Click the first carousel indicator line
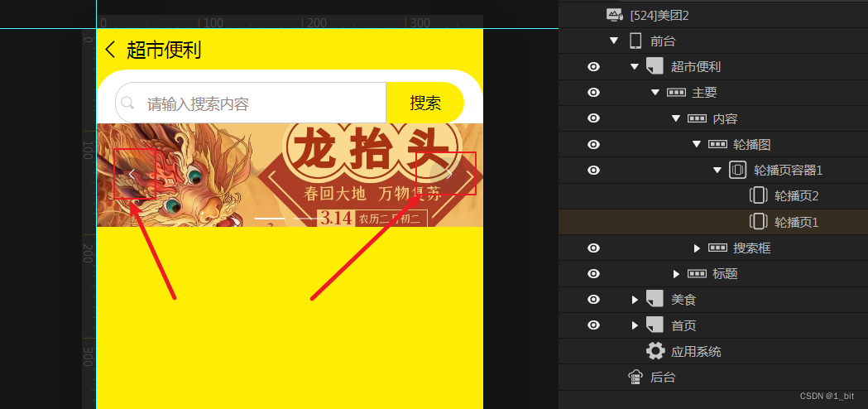Screen dimensions: 868x409 (270, 219)
